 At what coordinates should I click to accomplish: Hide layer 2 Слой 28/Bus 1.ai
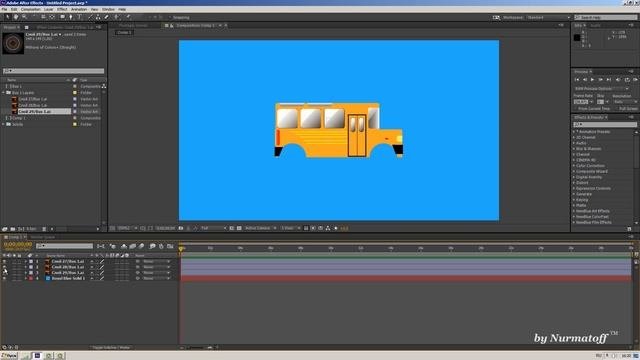click(4, 267)
